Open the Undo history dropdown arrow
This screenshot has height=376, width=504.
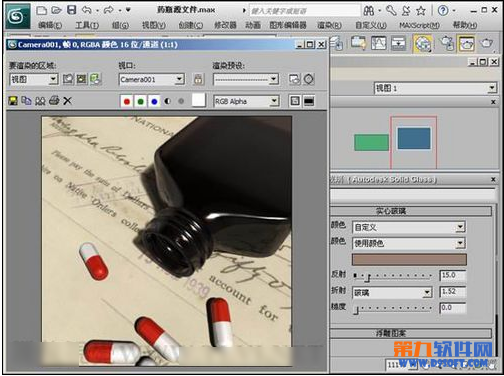click(x=97, y=11)
